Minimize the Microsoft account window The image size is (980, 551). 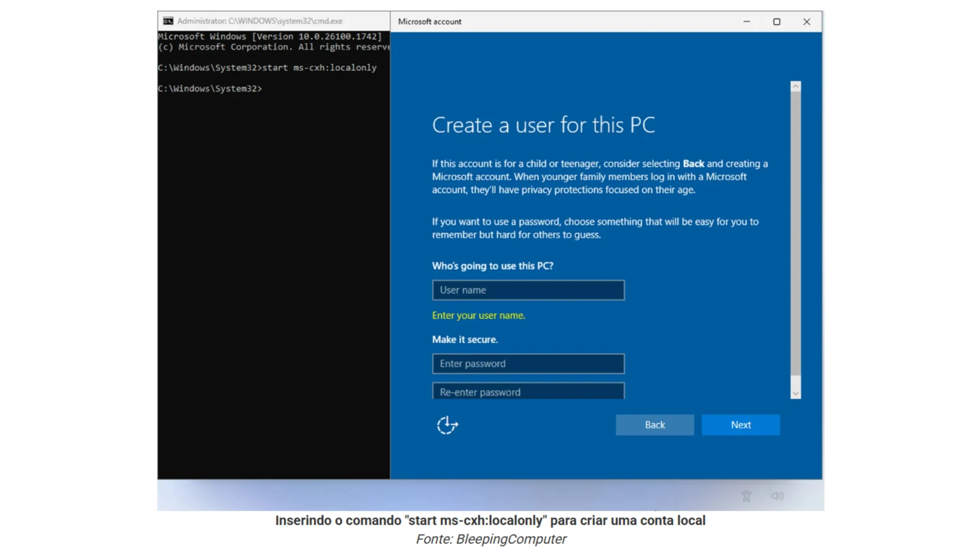(x=746, y=21)
